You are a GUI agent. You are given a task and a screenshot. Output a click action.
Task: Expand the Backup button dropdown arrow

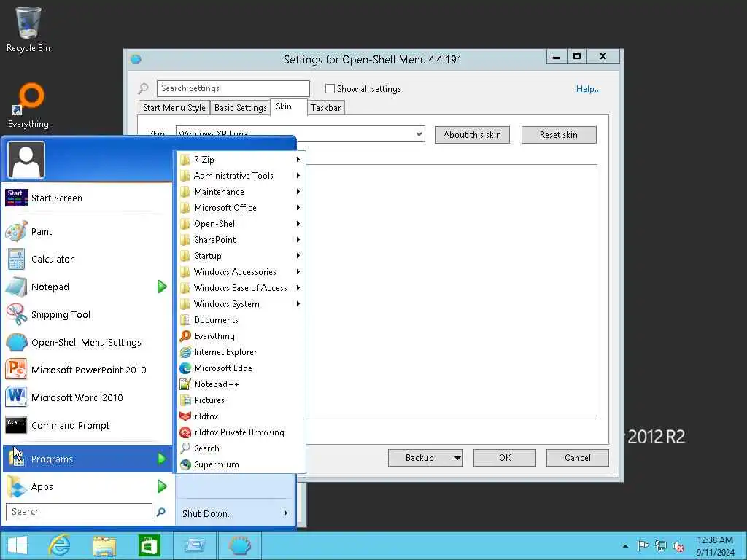point(457,458)
